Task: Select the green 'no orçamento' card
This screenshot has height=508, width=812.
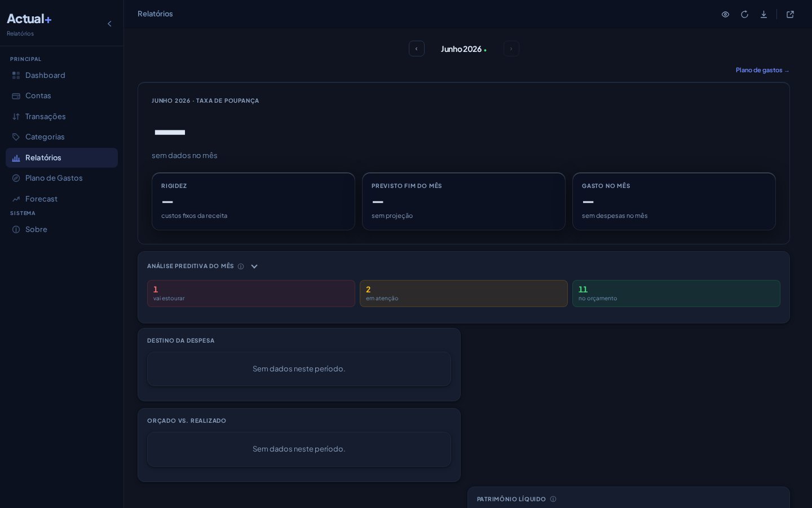Action: [676, 294]
